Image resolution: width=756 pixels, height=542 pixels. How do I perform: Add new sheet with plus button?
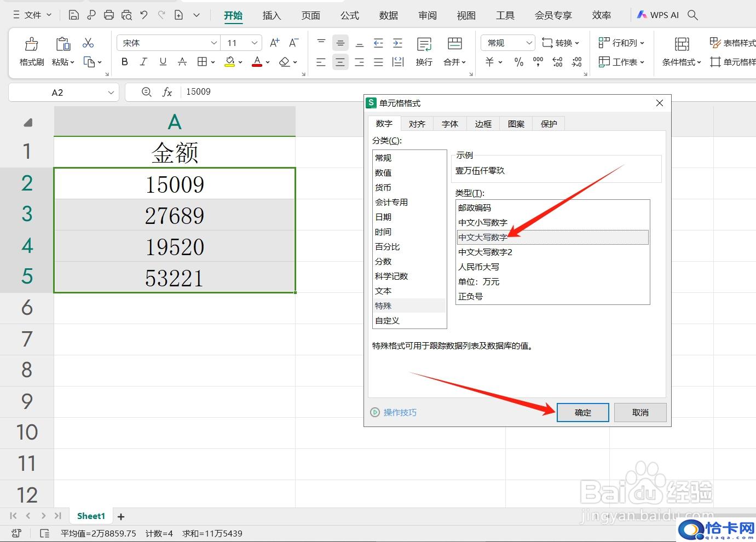click(x=121, y=516)
